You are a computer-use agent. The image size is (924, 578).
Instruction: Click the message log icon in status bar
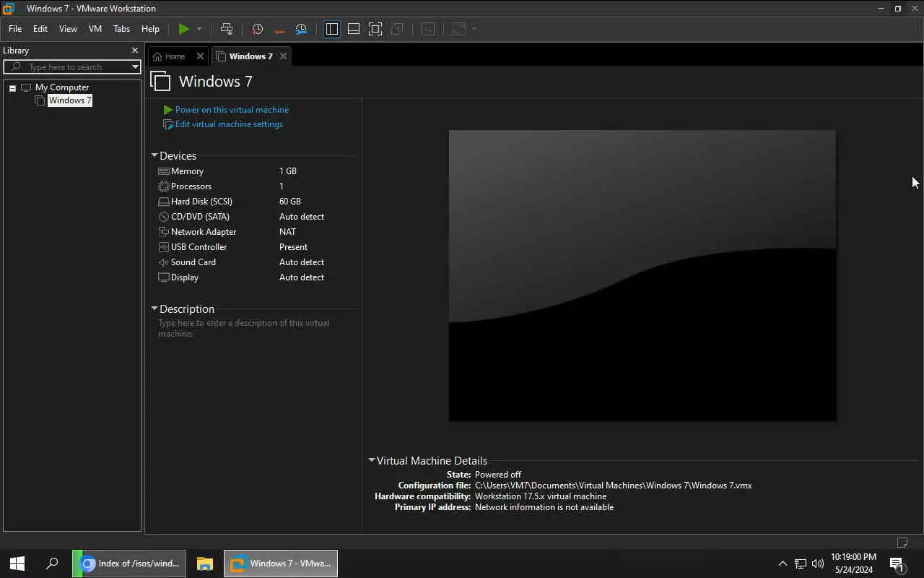click(902, 542)
